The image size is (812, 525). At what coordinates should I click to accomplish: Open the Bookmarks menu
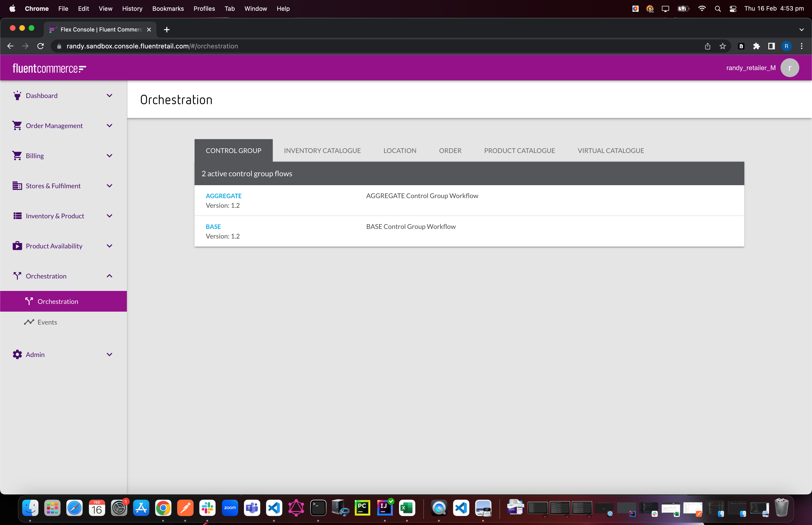168,8
